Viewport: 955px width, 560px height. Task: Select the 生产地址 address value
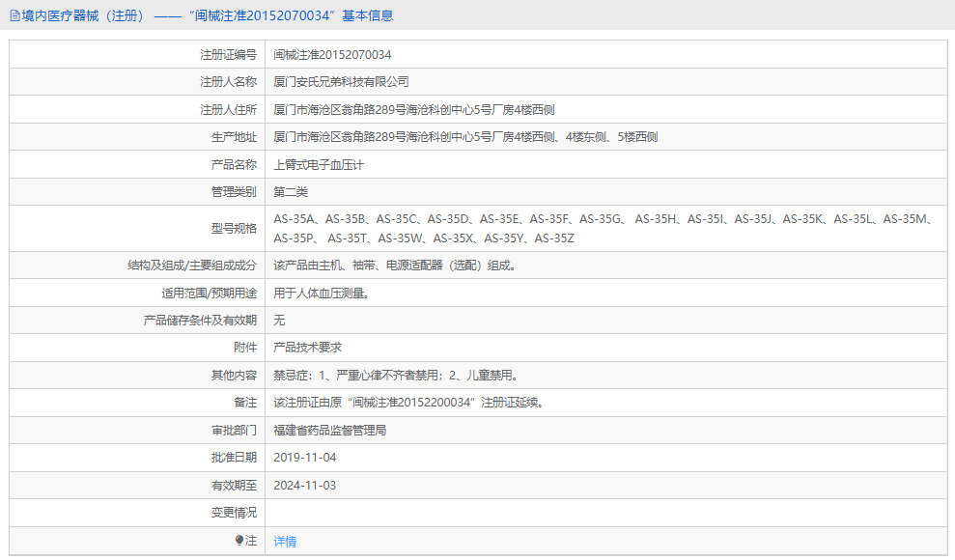click(x=465, y=137)
